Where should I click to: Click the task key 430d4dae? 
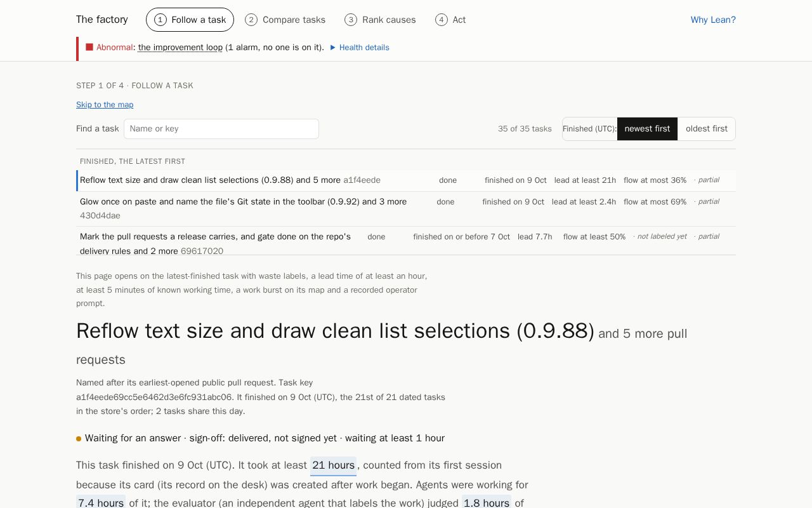100,216
